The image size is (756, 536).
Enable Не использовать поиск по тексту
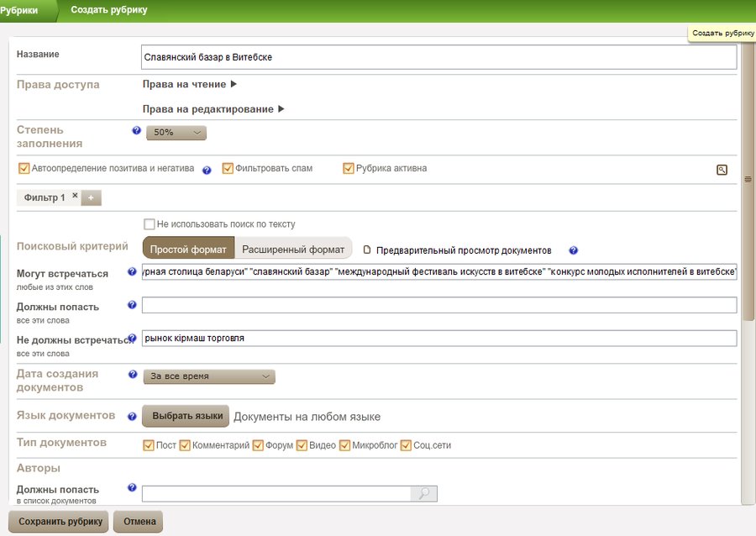click(x=150, y=224)
